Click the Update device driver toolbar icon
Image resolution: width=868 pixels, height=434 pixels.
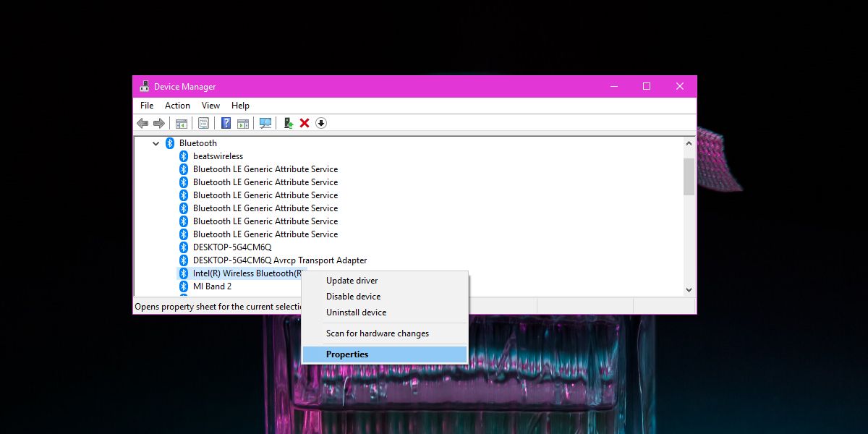tap(288, 124)
